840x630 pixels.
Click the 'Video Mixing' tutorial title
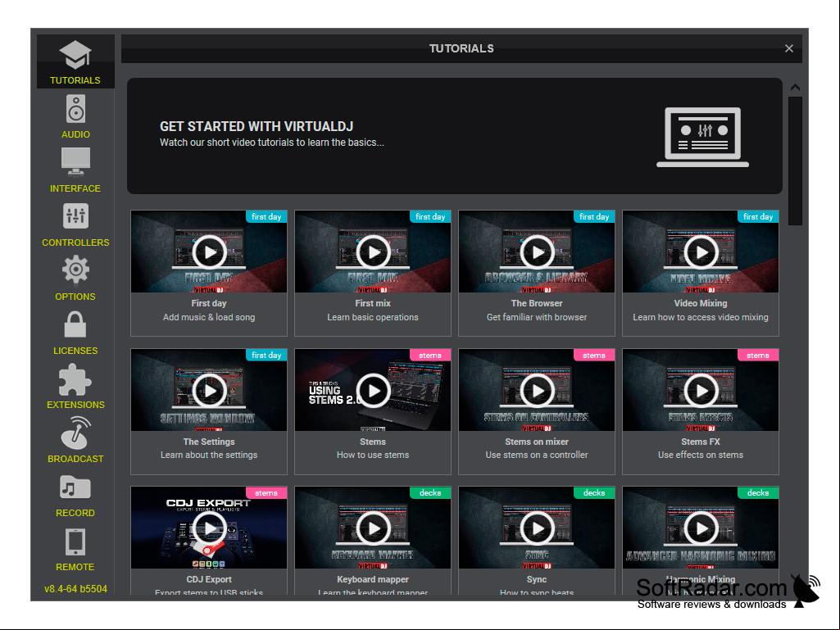point(701,303)
